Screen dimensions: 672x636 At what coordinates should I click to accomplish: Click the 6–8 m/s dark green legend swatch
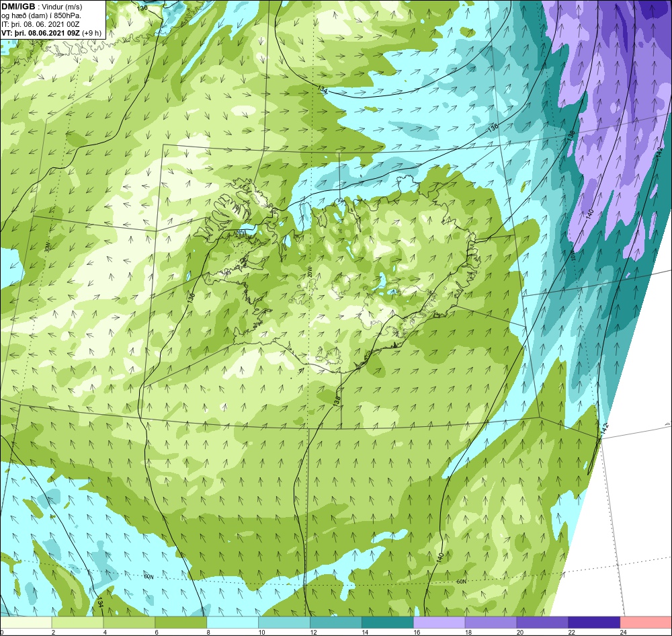(181, 623)
